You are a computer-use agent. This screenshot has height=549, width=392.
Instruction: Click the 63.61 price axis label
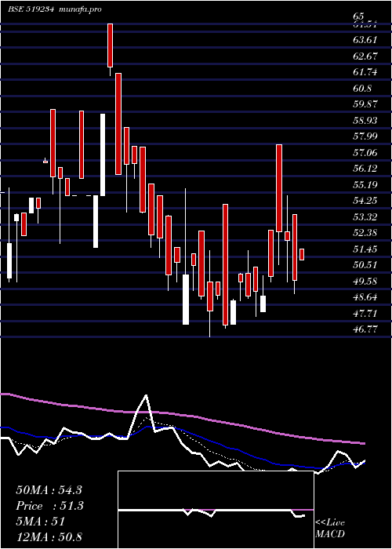(365, 39)
